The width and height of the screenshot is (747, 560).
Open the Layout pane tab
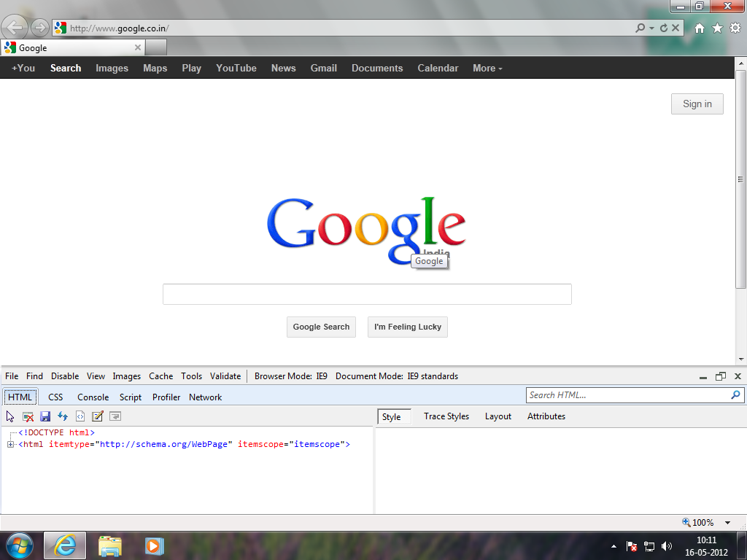click(498, 416)
